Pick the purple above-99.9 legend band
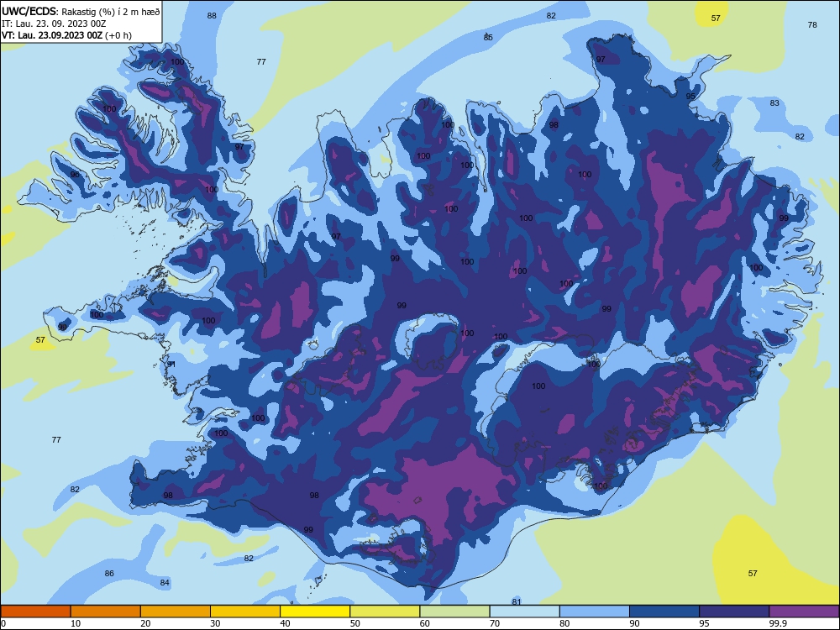 coord(804,612)
